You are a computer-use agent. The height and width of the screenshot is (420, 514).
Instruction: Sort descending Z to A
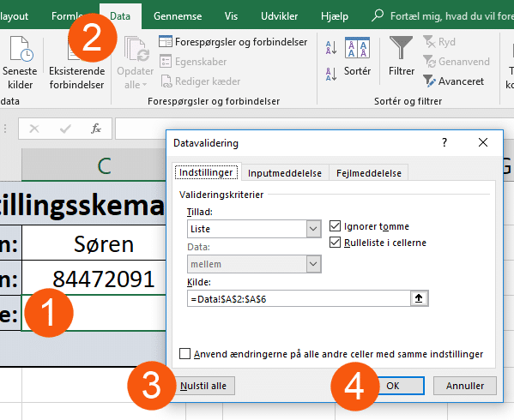coord(330,74)
